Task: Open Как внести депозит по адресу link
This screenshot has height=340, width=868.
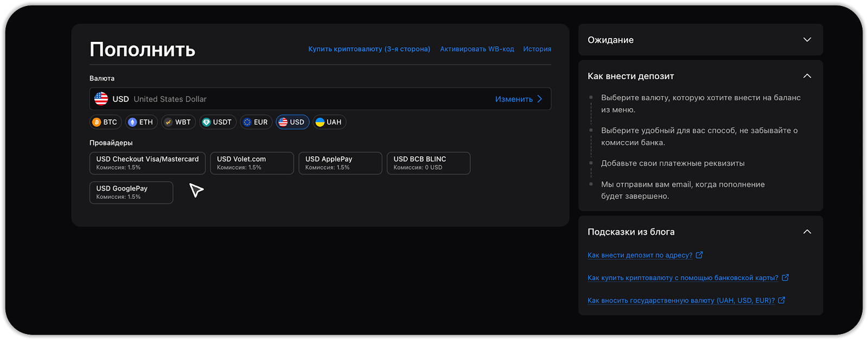Action: pyautogui.click(x=640, y=255)
